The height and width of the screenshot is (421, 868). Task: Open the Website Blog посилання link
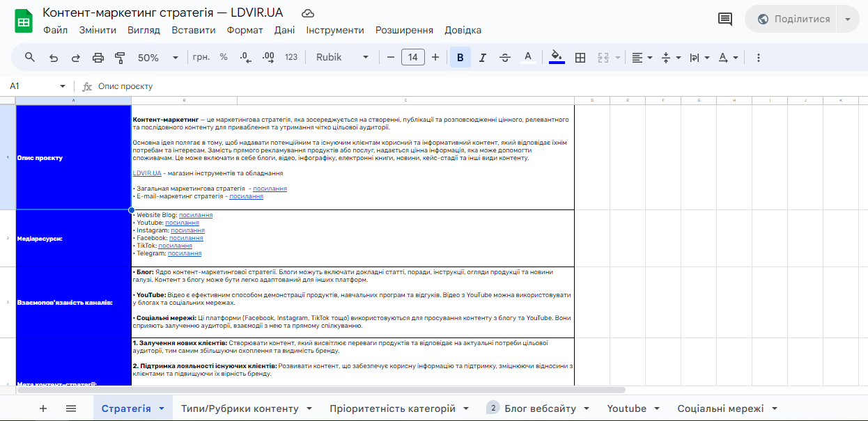[196, 215]
